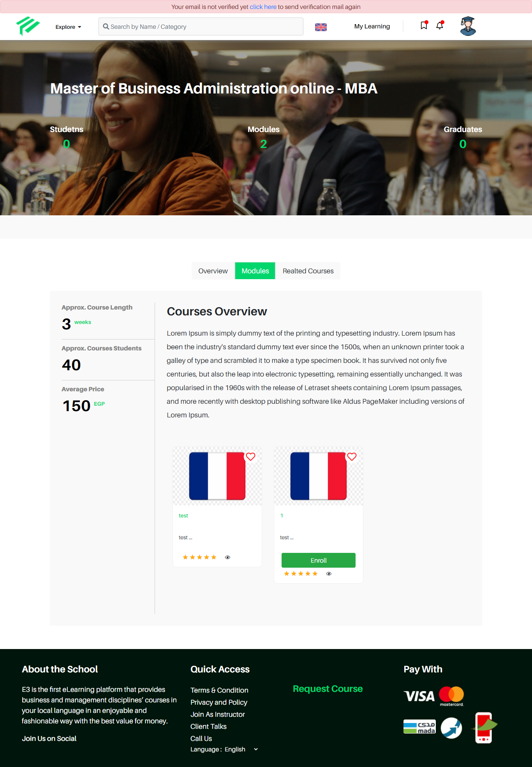Click the Visa payment logo
Screen dimensions: 532x767
(419, 696)
